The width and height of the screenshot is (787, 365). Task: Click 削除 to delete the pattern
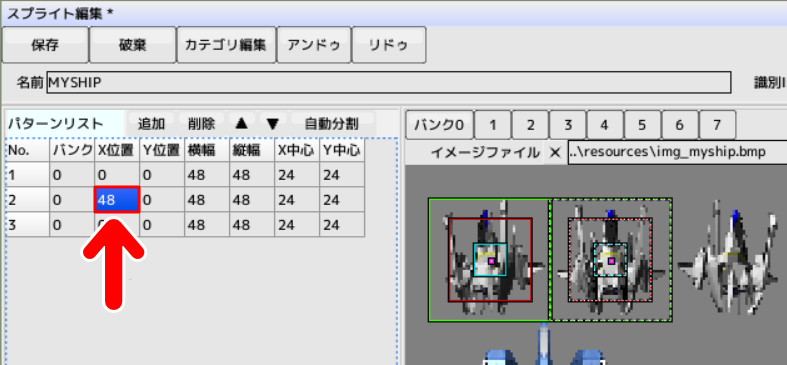[202, 123]
